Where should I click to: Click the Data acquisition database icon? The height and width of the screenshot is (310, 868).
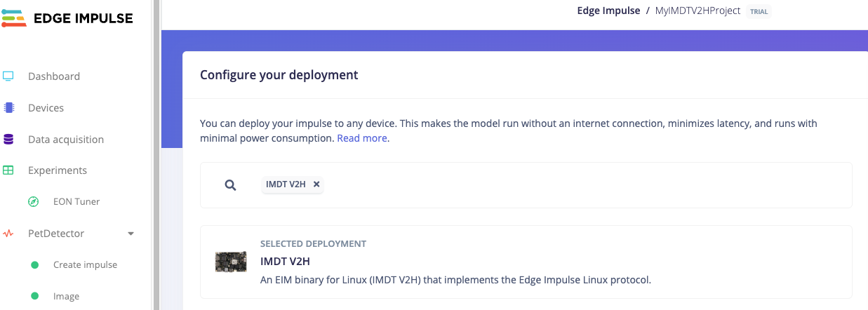(x=8, y=140)
